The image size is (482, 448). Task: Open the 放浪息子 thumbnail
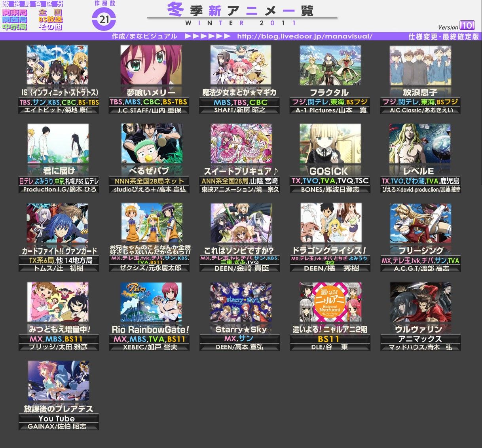[420, 65]
